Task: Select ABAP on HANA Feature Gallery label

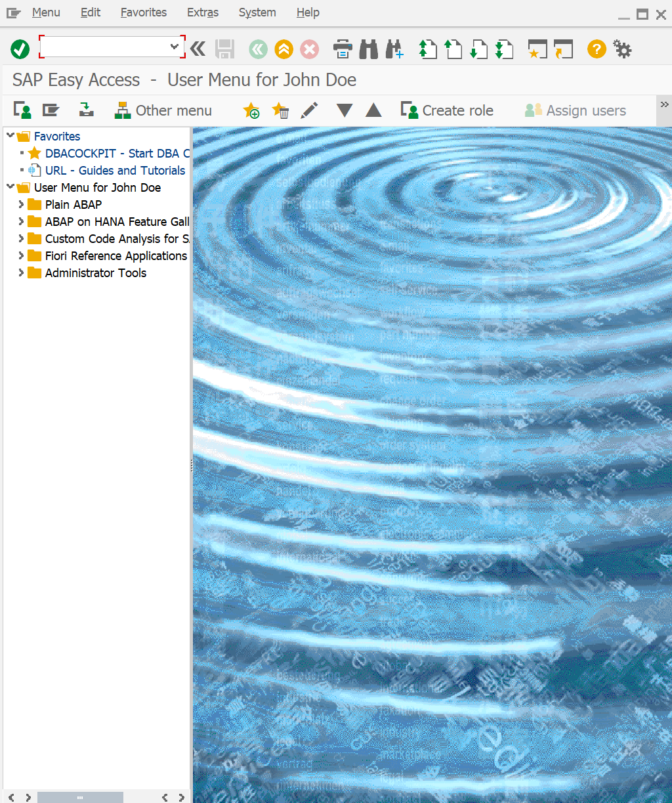Action: pos(117,221)
